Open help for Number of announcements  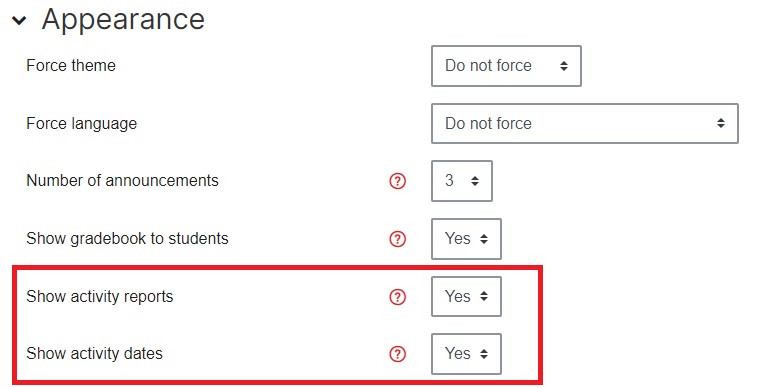tap(397, 181)
